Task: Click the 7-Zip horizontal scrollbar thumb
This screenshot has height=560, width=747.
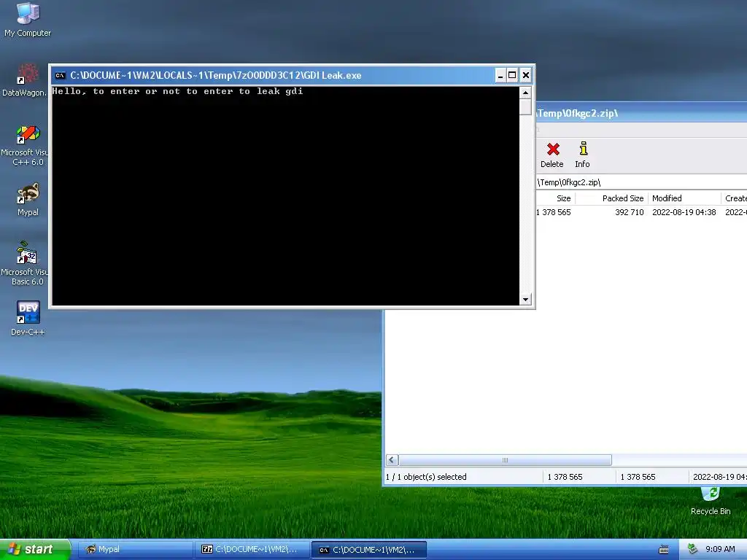Action: coord(505,460)
